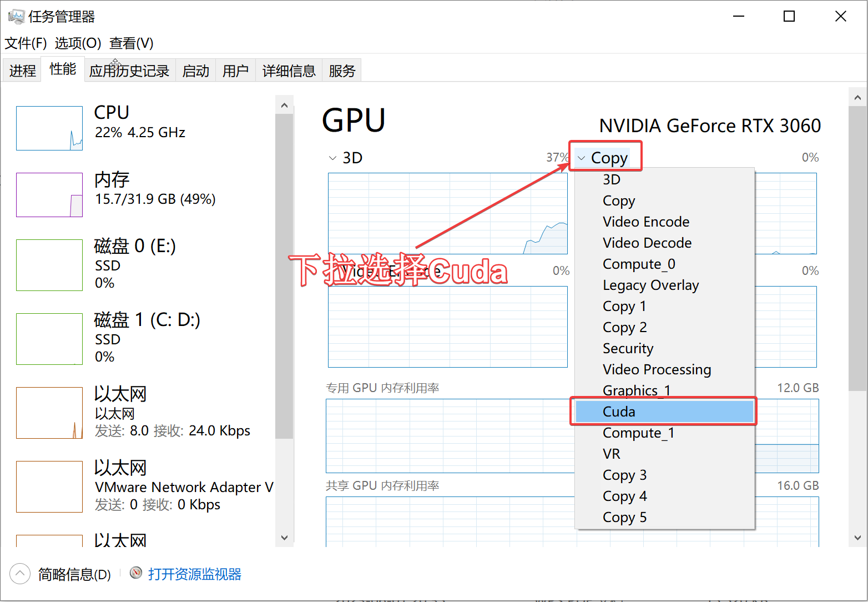
Task: Choose 3D from the engine list
Action: coord(665,179)
